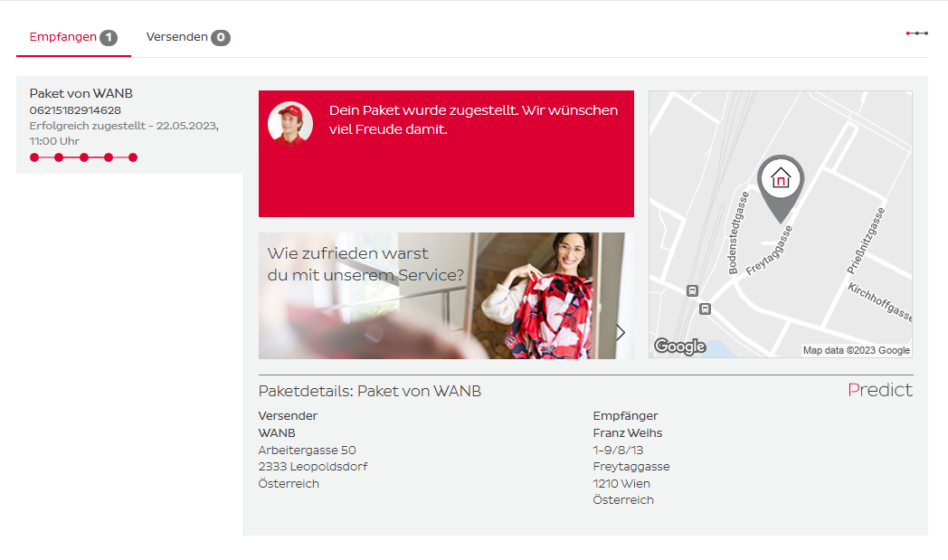The width and height of the screenshot is (948, 560).
Task: Click the last dot in delivery progress tracker
Action: click(x=133, y=157)
